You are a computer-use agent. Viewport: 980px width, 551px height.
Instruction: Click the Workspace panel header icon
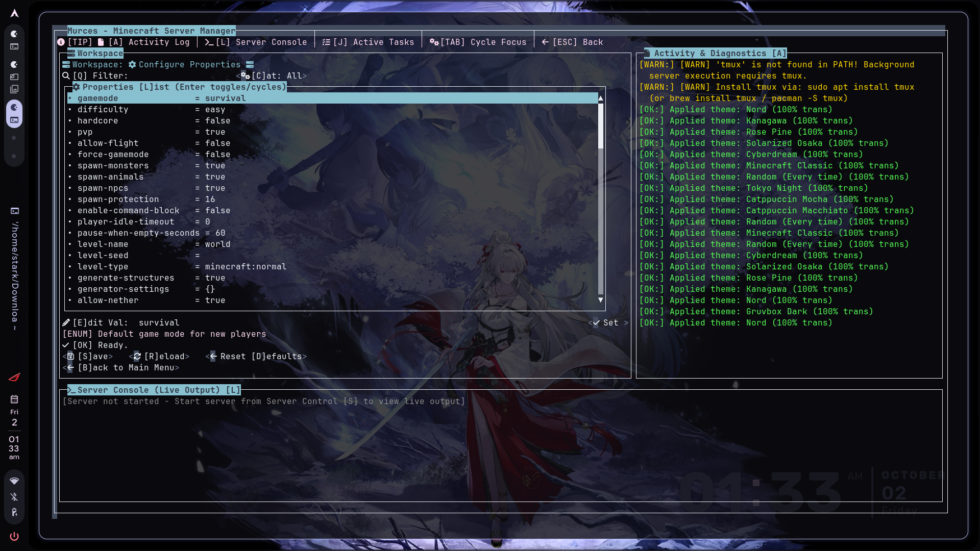[x=71, y=54]
